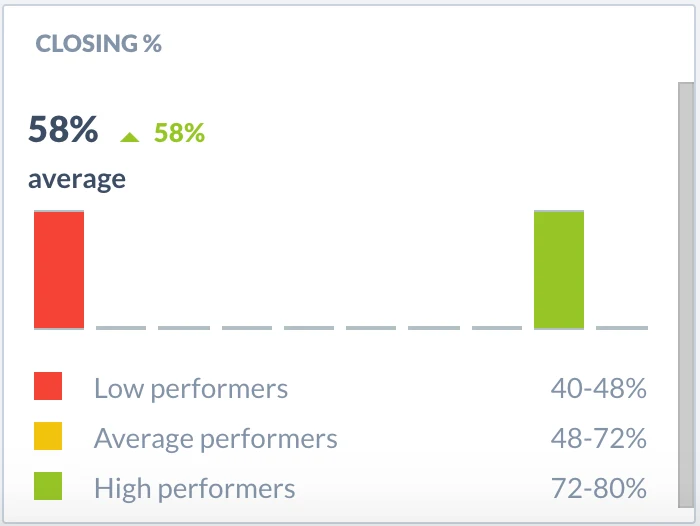The width and height of the screenshot is (700, 526).
Task: Click the empty bar slot after red bar
Action: point(121,328)
